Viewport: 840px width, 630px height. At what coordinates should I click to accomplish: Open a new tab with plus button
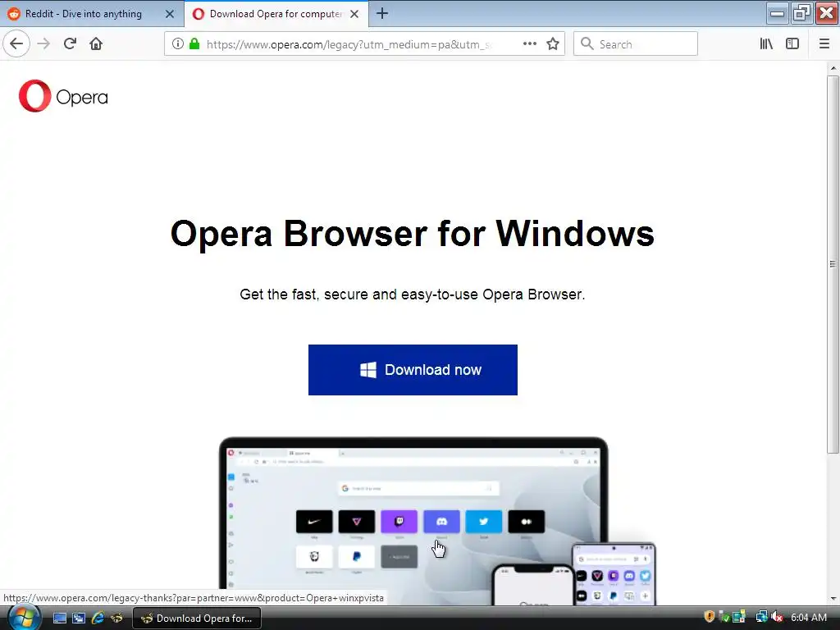[x=382, y=13]
